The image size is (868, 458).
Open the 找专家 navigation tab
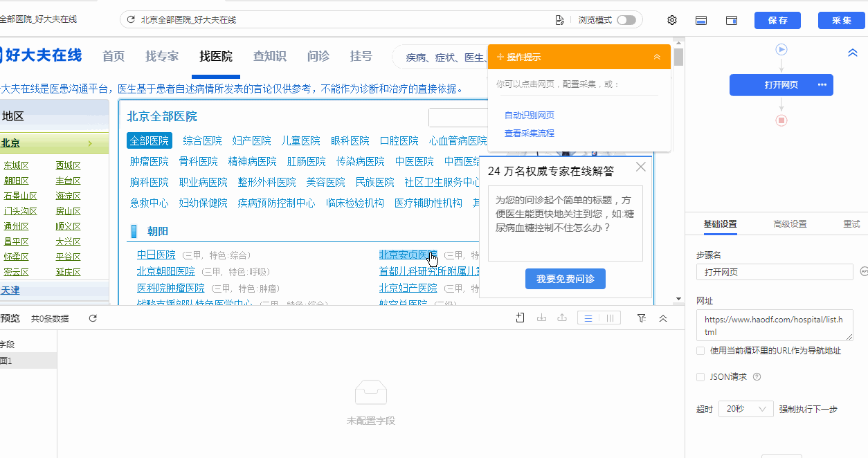pyautogui.click(x=162, y=56)
